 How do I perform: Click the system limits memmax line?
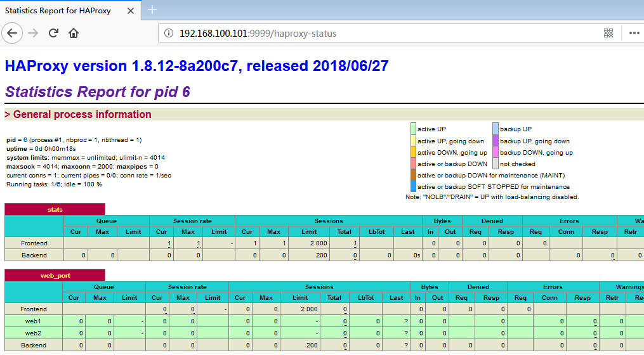point(86,158)
